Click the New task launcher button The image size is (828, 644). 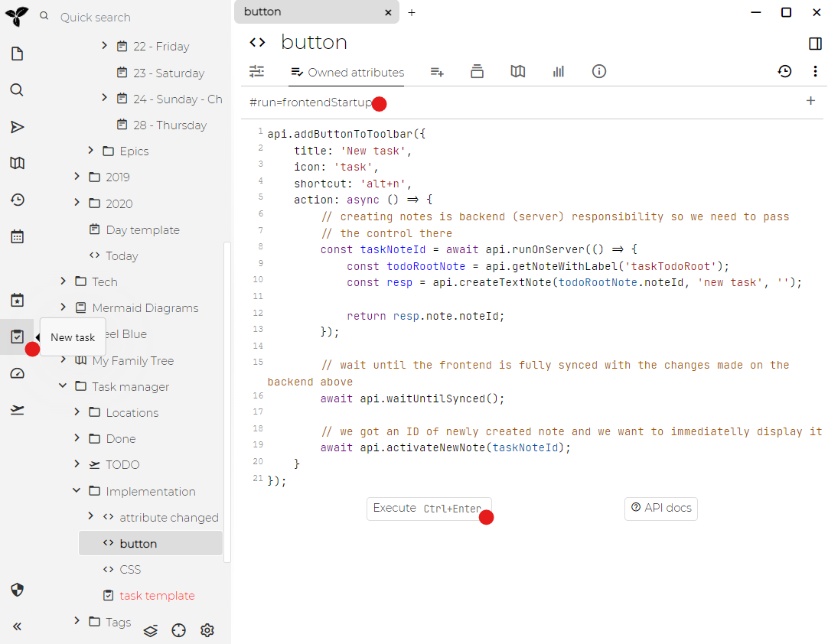tap(17, 337)
